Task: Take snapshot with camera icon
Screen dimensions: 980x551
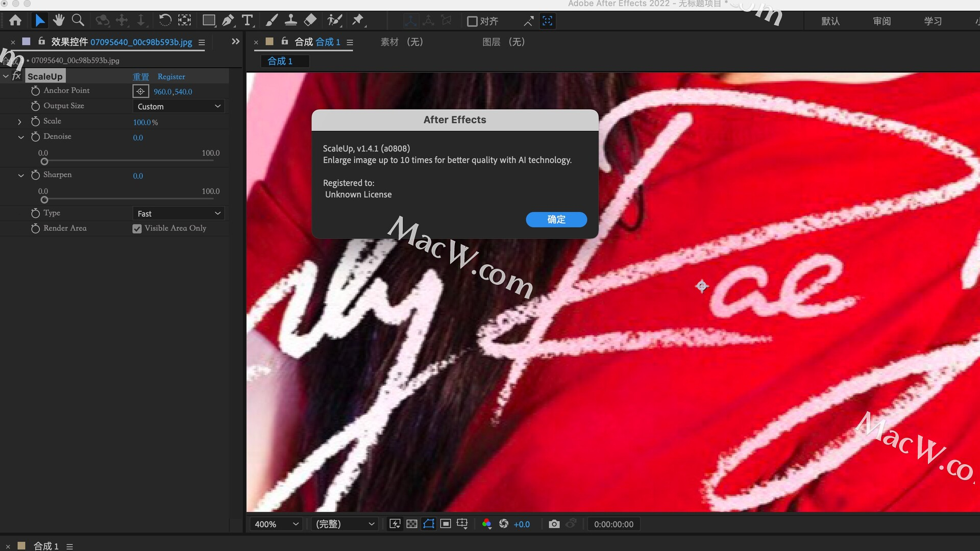Action: (554, 524)
